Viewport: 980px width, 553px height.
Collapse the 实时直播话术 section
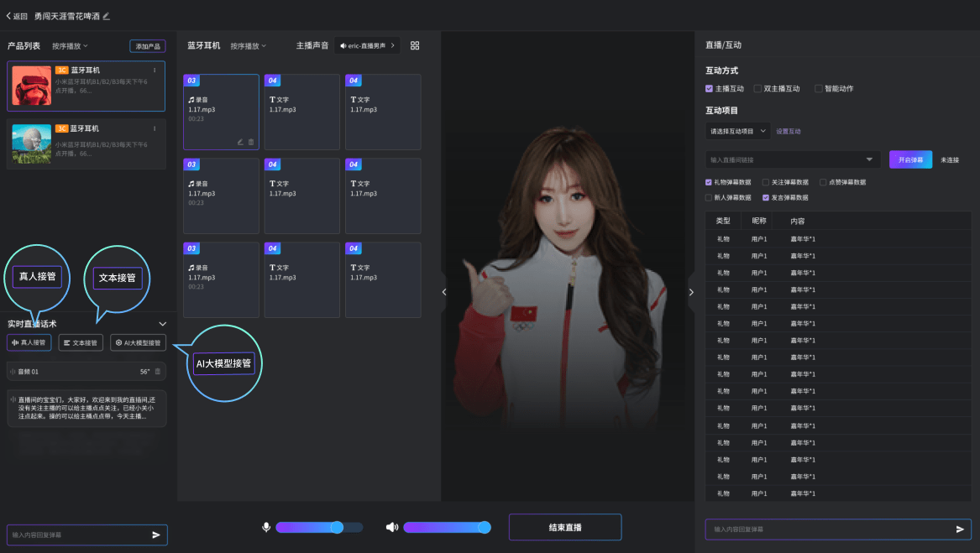click(x=163, y=324)
